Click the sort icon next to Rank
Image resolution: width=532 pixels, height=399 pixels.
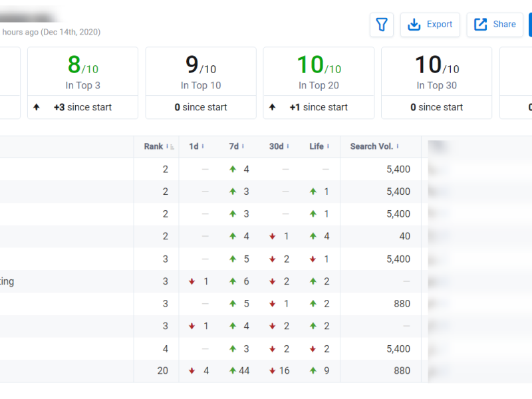tap(170, 147)
